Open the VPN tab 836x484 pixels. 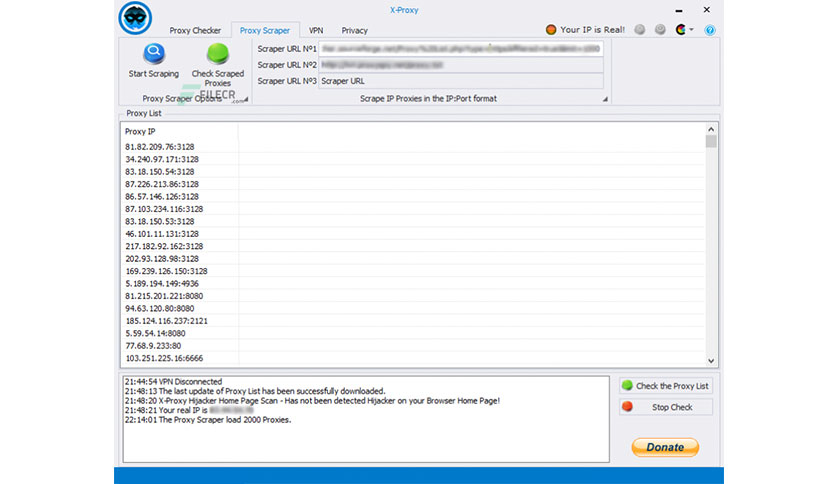point(316,30)
